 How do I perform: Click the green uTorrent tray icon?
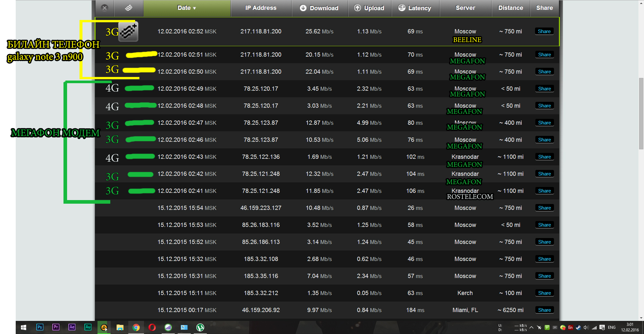tap(547, 327)
